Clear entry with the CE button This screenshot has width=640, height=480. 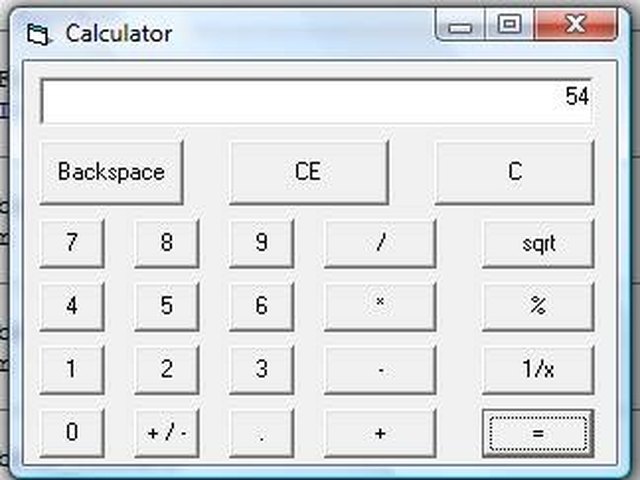point(309,172)
